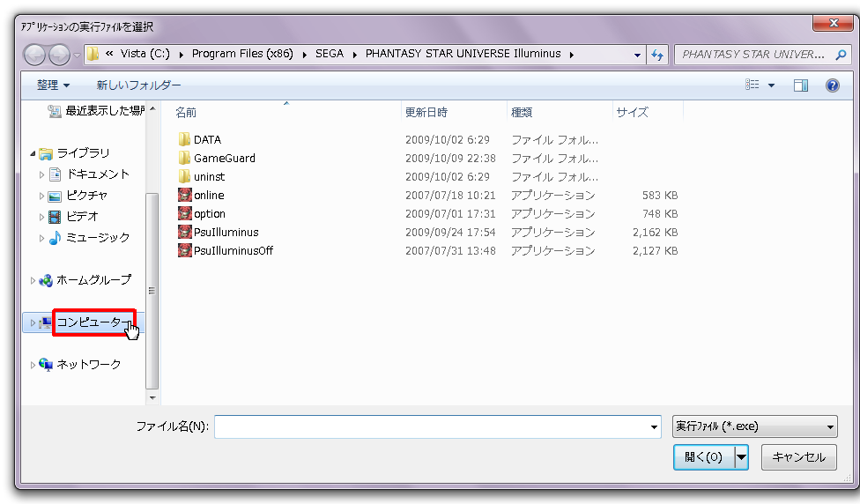Toggle the preview pane icon
This screenshot has width=860, height=504.
[x=801, y=85]
